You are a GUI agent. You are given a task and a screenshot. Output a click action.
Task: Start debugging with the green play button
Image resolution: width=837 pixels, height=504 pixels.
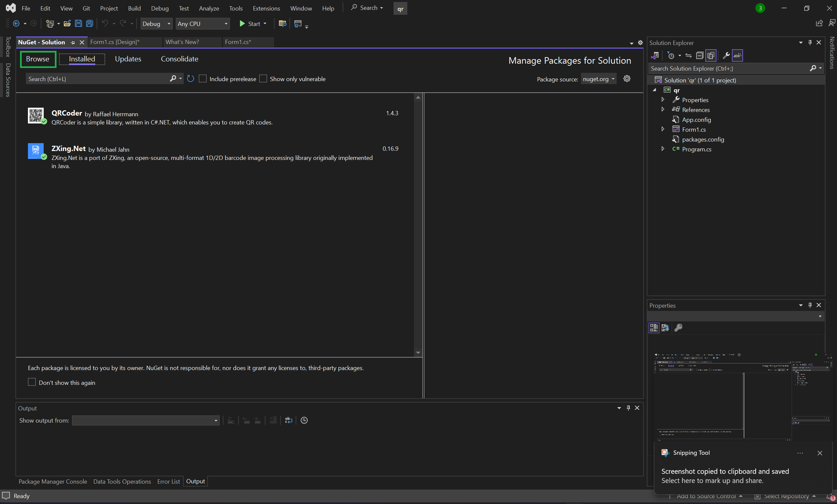[x=242, y=23]
